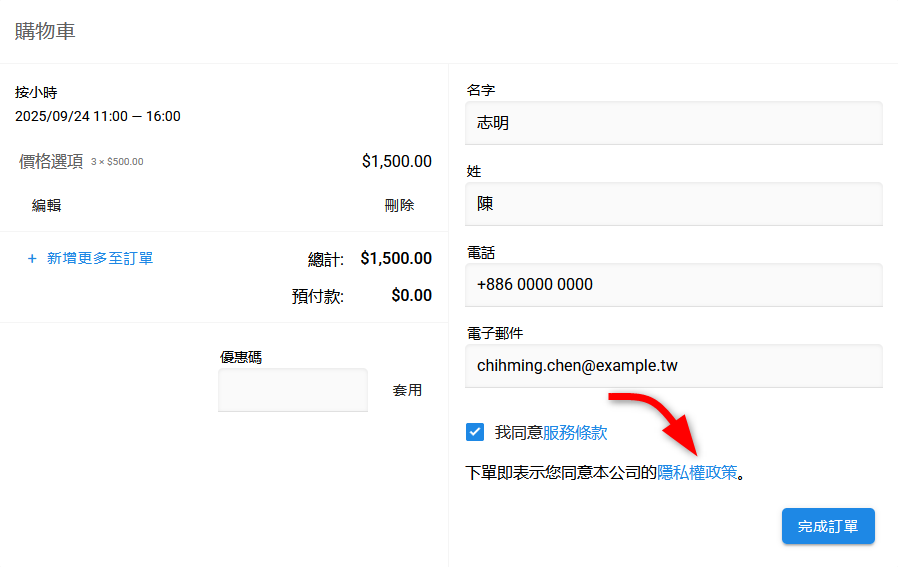Edit the 電子郵件 email address field
The height and width of the screenshot is (567, 898).
673,366
